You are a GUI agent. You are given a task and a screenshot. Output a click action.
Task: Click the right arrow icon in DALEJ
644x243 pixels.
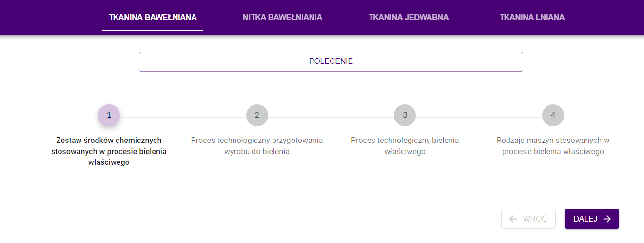(607, 219)
